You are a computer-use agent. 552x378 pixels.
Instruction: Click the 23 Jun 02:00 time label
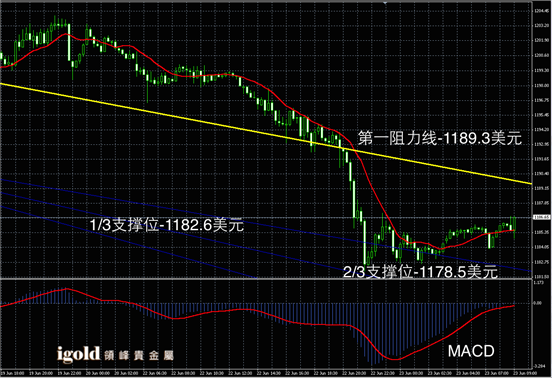click(440, 373)
